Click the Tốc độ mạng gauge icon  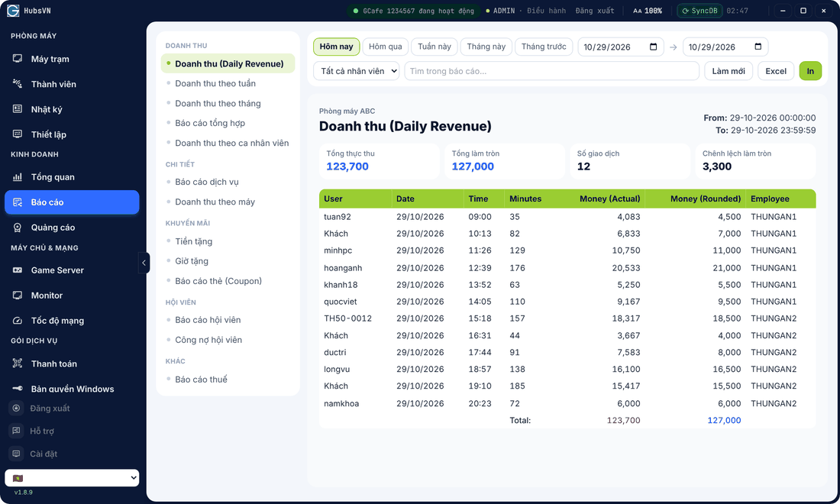click(x=18, y=320)
